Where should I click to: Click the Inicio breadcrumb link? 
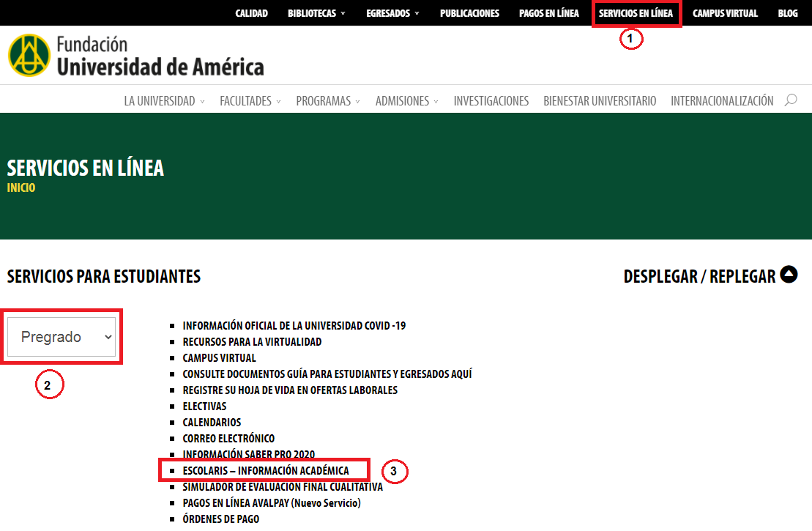(x=21, y=187)
